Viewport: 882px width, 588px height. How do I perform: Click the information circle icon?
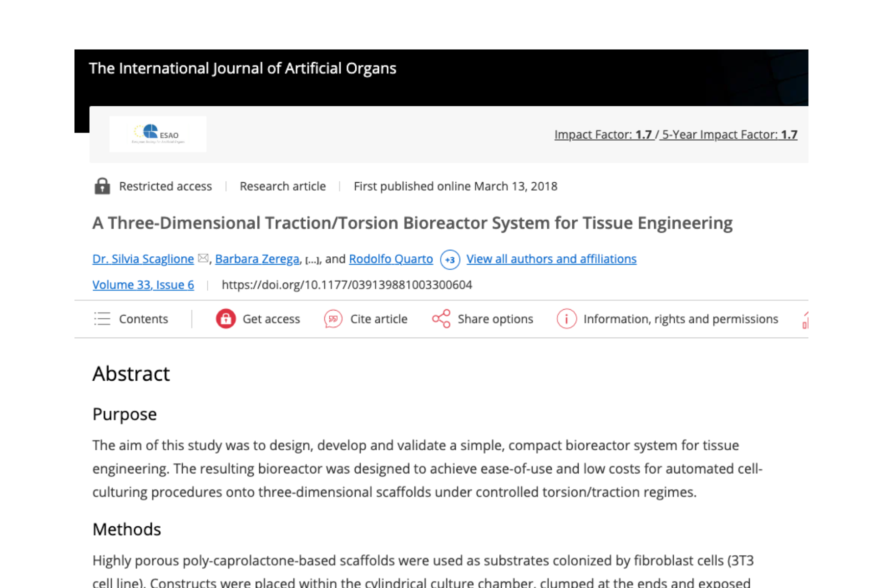click(x=566, y=319)
